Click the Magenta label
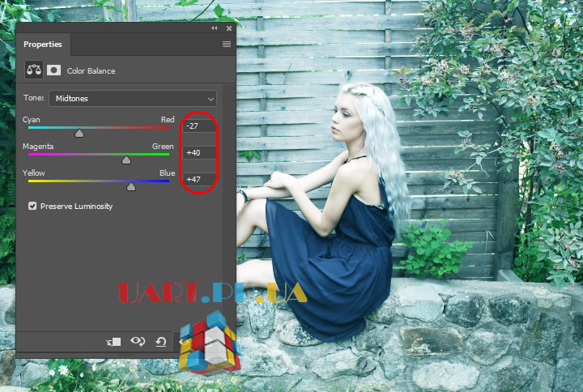Screen dimensions: 583x392 pyautogui.click(x=38, y=147)
